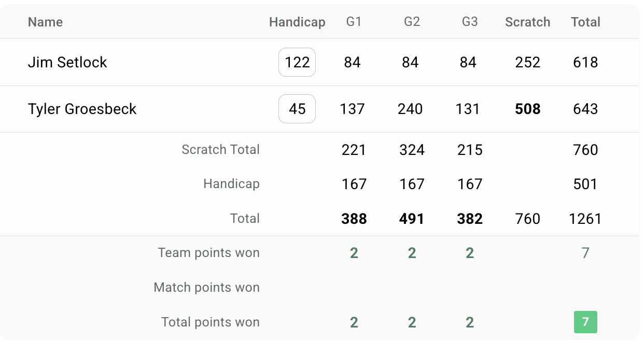Click the Total column header
Image resolution: width=644 pixels, height=342 pixels.
[585, 22]
